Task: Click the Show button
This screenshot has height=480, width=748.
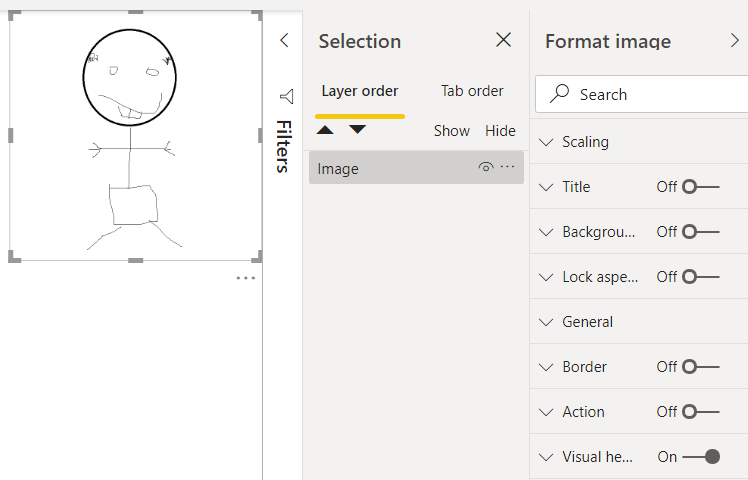Action: click(451, 131)
